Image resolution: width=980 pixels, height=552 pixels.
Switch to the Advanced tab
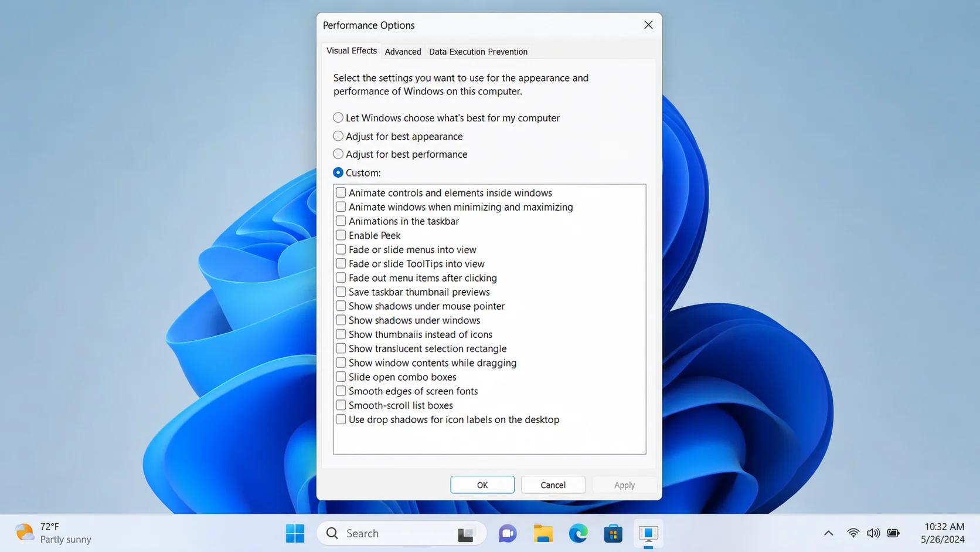coord(403,52)
